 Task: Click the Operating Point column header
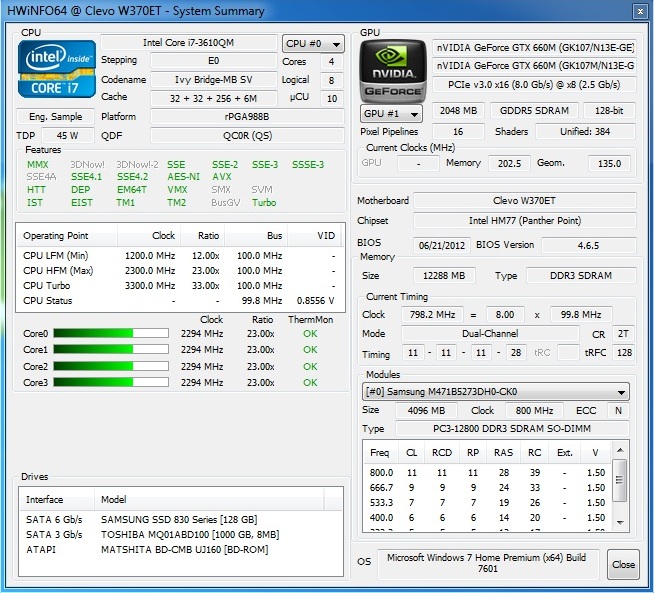(x=67, y=236)
